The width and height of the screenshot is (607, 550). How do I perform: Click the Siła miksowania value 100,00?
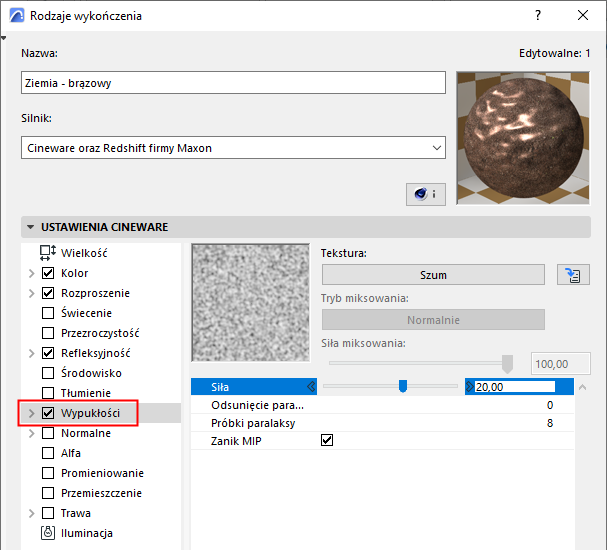click(561, 364)
